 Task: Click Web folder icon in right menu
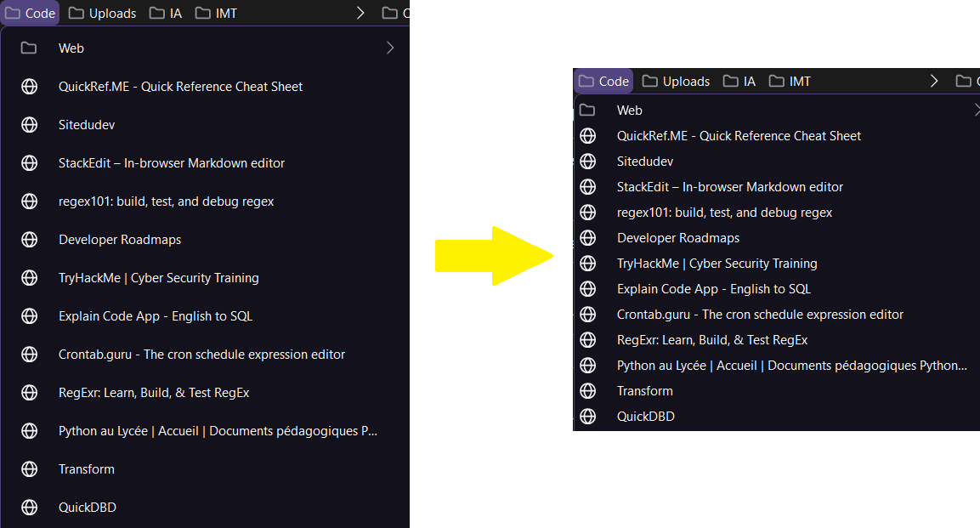[x=587, y=110]
